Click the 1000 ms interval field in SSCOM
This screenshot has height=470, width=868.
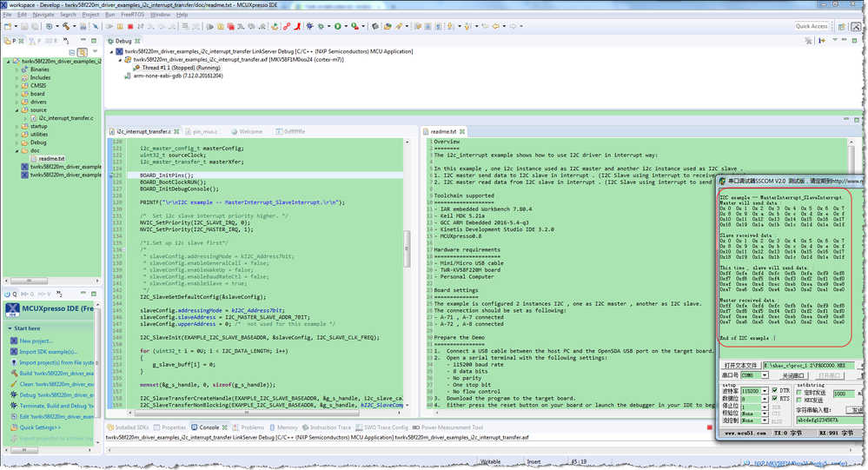[x=844, y=394]
